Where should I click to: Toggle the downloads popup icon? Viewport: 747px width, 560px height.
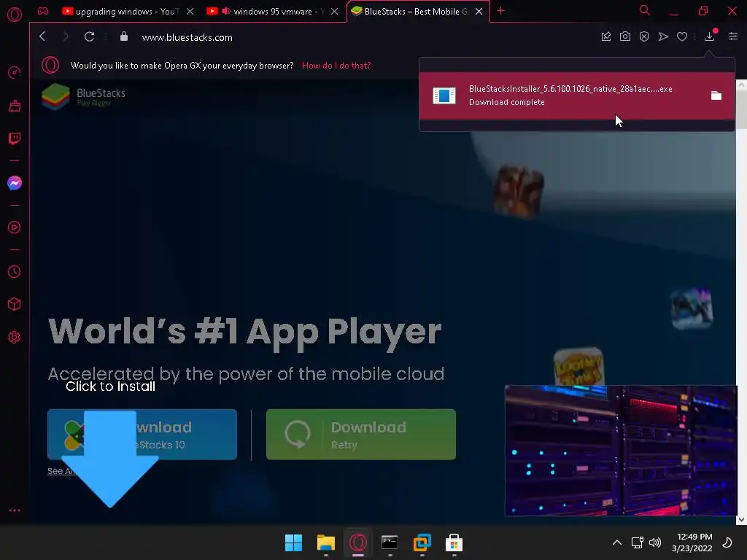pos(710,36)
